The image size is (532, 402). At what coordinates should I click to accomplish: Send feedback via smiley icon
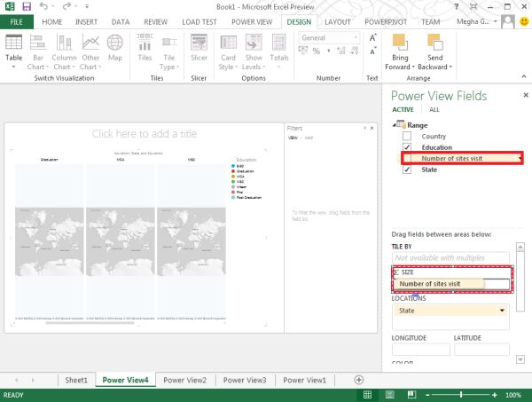coord(524,21)
